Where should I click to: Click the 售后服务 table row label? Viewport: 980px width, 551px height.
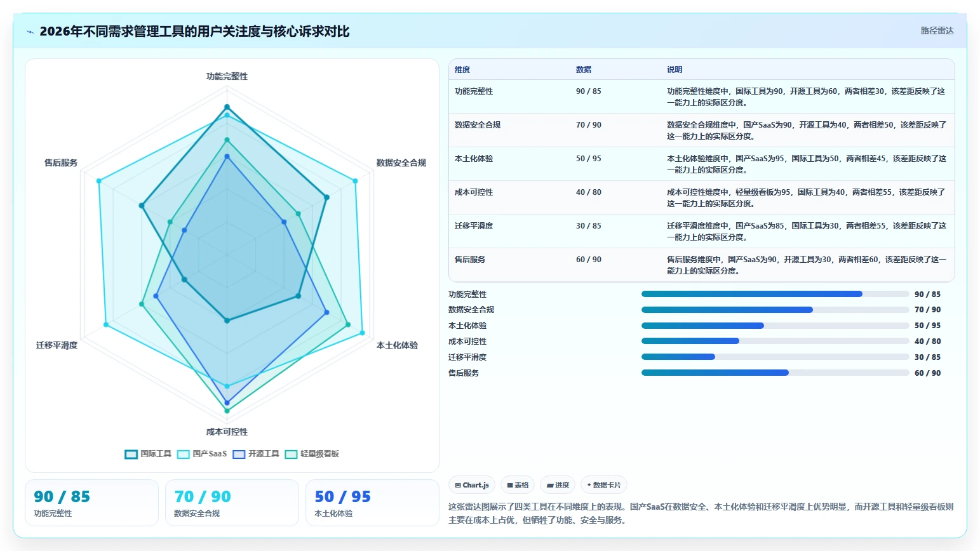[x=470, y=260]
